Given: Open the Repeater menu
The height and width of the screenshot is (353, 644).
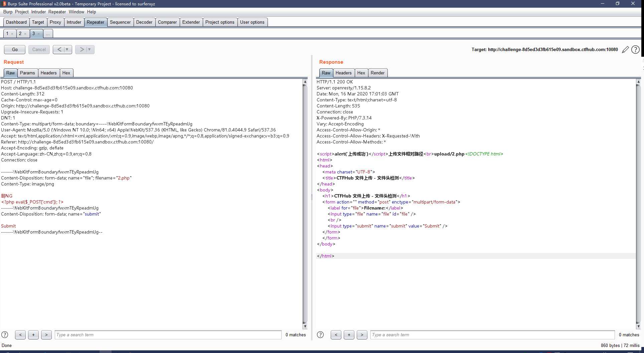Looking at the screenshot, I should (x=57, y=12).
